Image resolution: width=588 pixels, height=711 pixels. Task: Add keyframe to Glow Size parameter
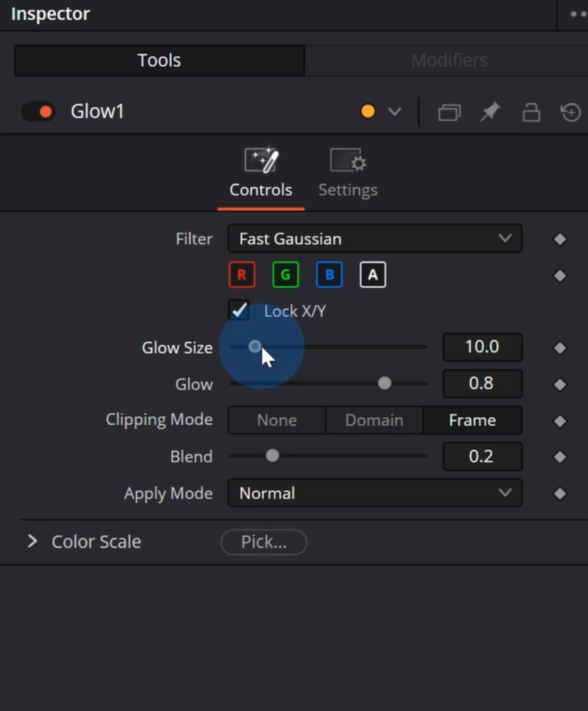tap(559, 347)
